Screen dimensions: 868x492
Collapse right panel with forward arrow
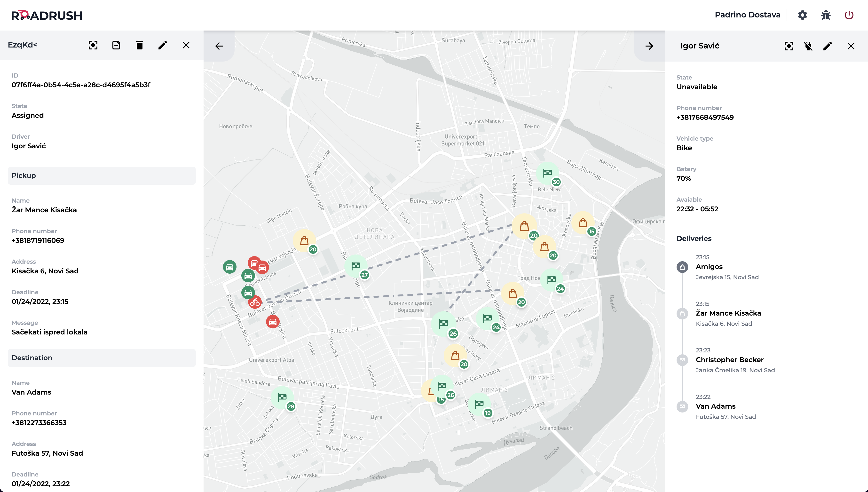click(x=649, y=46)
